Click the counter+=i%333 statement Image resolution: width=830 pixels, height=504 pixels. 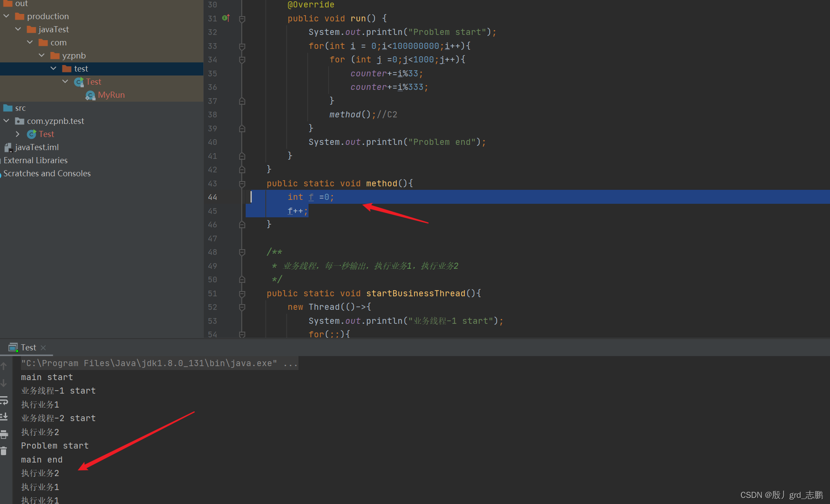(389, 87)
